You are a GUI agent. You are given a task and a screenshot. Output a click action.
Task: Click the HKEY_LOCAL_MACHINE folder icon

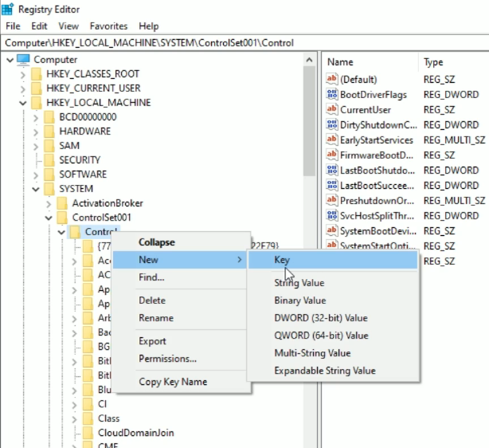coord(37,103)
